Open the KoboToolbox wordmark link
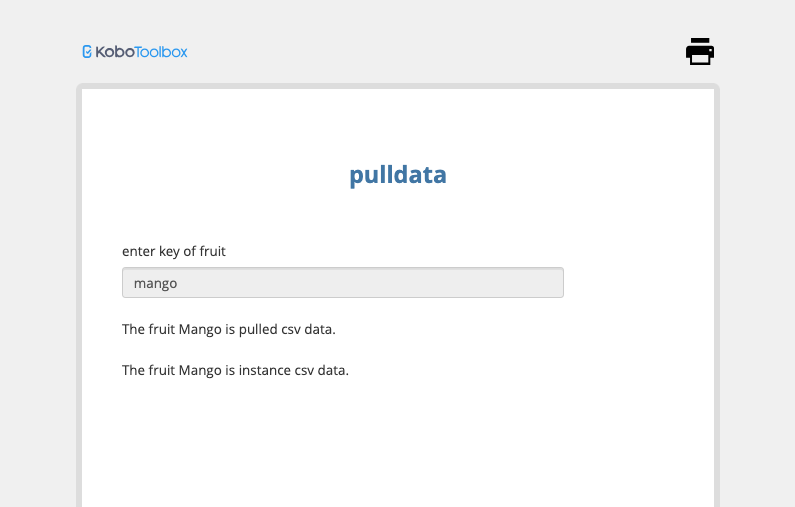The height and width of the screenshot is (507, 795). pyautogui.click(x=135, y=52)
